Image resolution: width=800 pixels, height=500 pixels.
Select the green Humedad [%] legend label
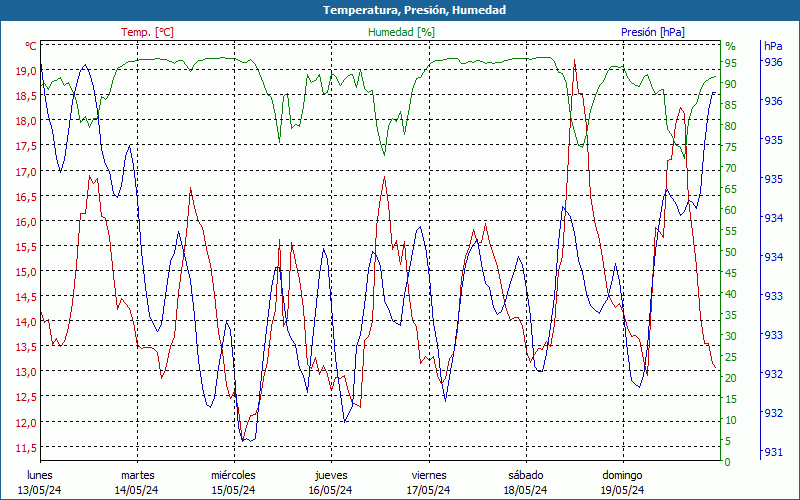402,32
